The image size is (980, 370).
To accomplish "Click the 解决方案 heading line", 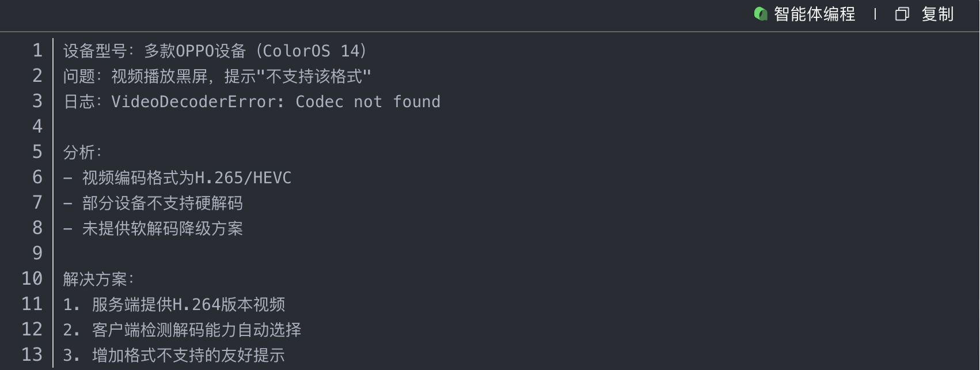I will pyautogui.click(x=98, y=279).
